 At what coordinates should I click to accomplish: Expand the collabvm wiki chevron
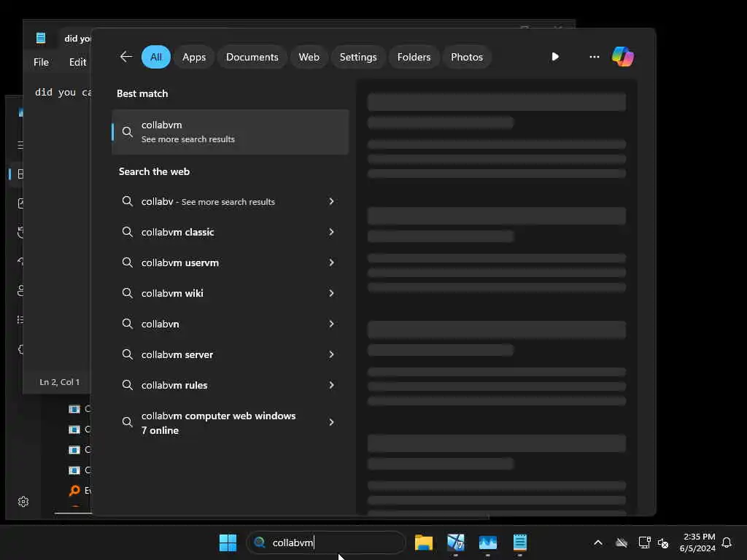click(x=331, y=293)
